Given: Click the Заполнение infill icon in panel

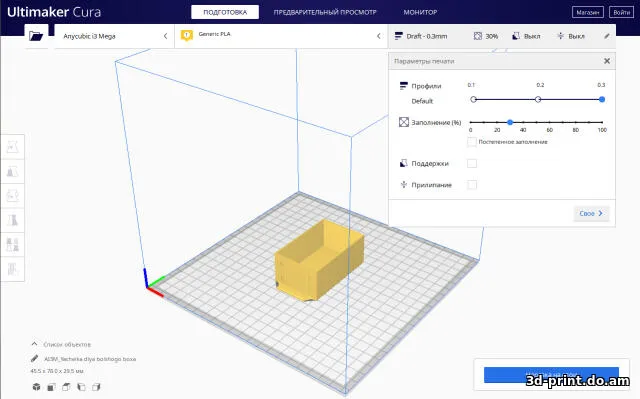Looking at the screenshot, I should click(404, 122).
